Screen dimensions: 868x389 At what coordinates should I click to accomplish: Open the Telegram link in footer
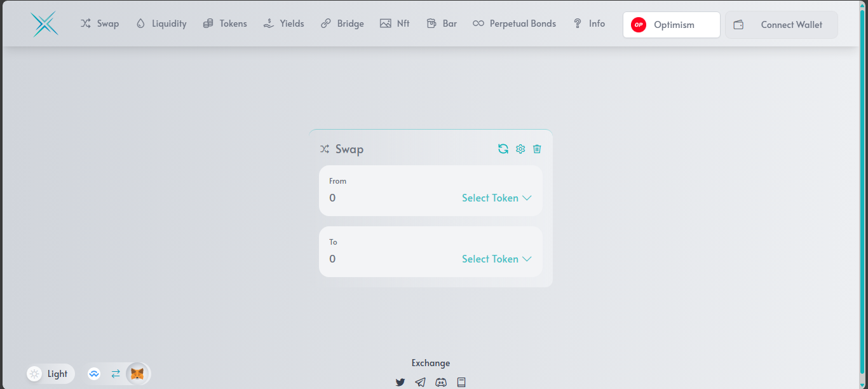pyautogui.click(x=420, y=382)
